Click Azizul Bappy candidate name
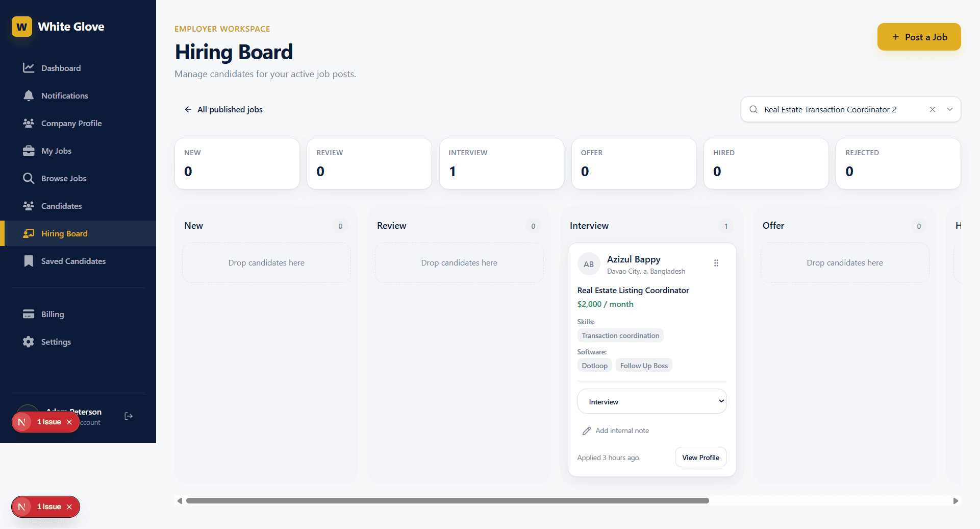Viewport: 980px width, 529px height. click(x=634, y=259)
